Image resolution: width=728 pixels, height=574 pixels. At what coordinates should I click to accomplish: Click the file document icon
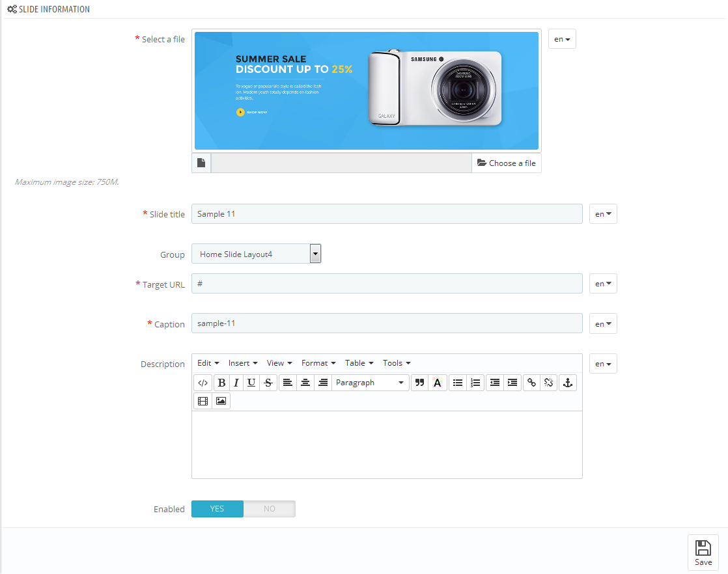pyautogui.click(x=201, y=163)
